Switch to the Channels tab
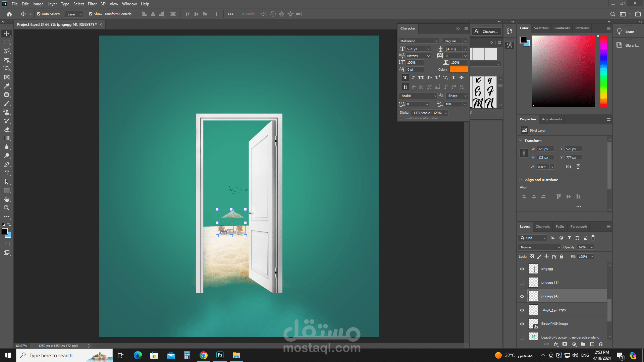 click(x=542, y=227)
